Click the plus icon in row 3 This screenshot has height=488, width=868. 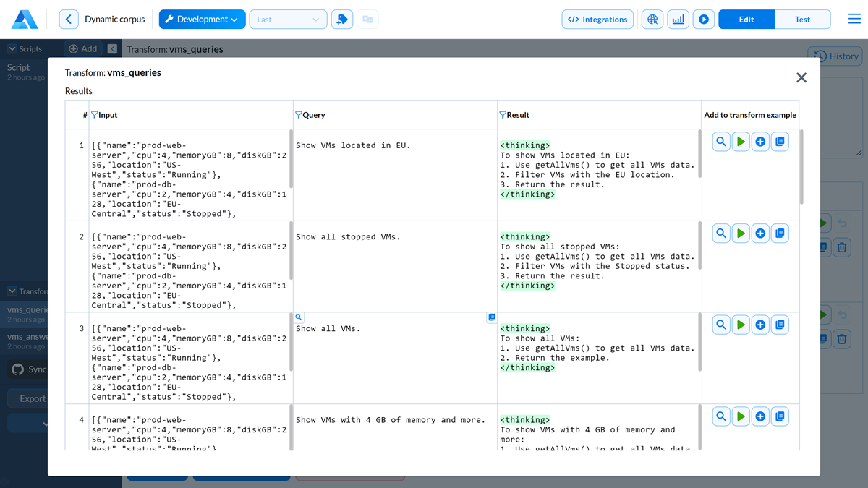click(x=760, y=325)
